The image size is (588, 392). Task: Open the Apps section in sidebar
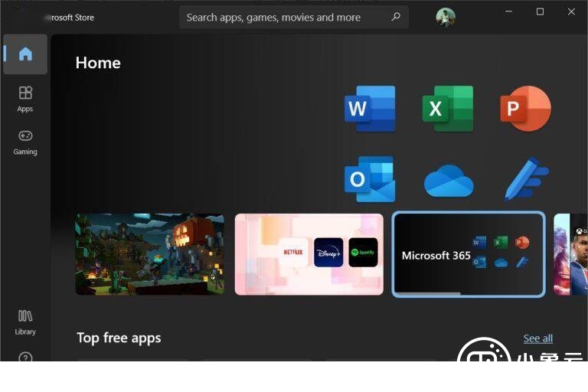[x=25, y=99]
